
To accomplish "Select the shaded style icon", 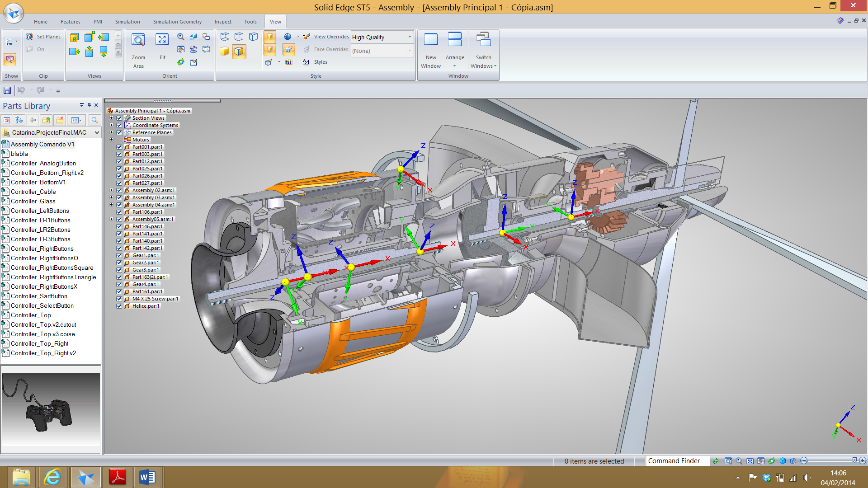I will coord(225,51).
